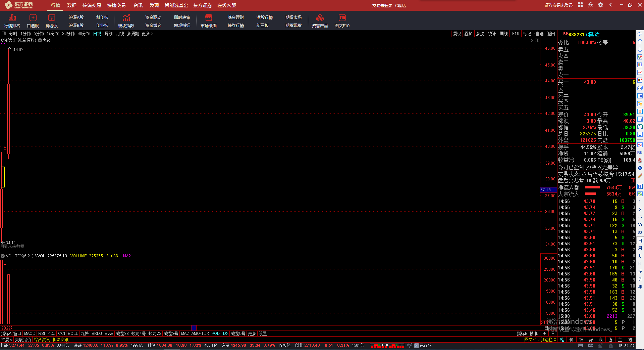Click the 返回 return button

(551, 34)
